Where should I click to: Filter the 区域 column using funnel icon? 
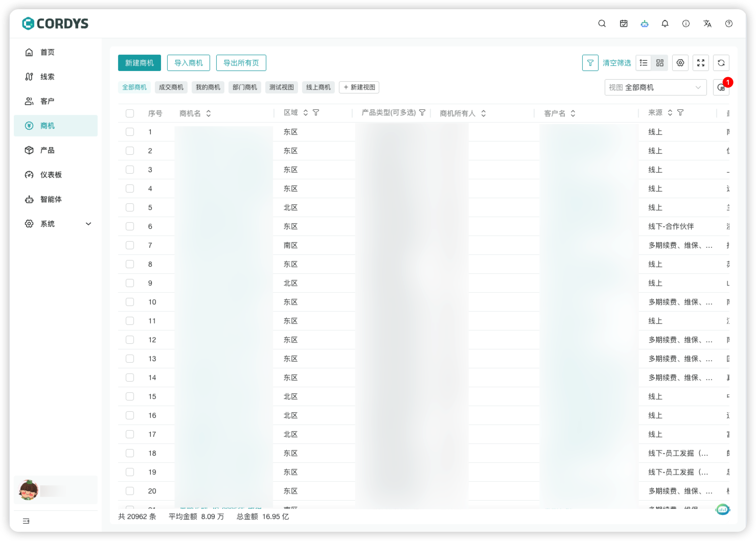(x=316, y=113)
